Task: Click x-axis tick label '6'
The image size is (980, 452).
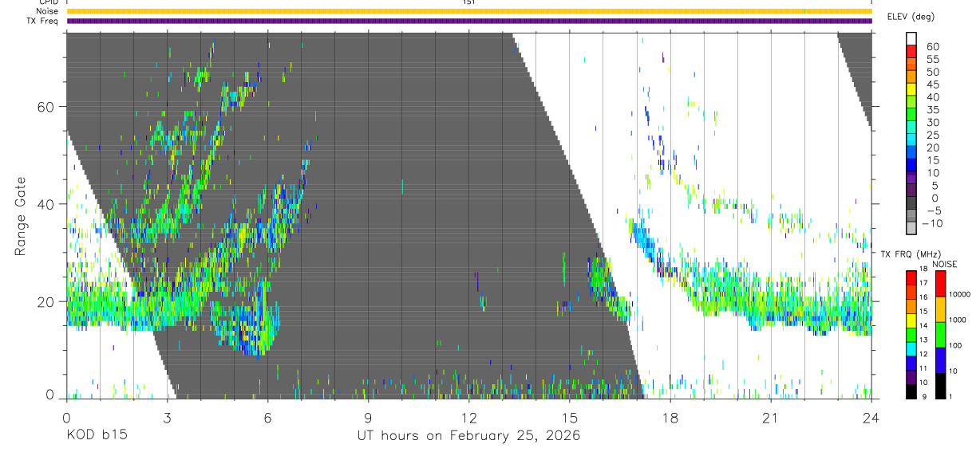Action: pyautogui.click(x=267, y=418)
